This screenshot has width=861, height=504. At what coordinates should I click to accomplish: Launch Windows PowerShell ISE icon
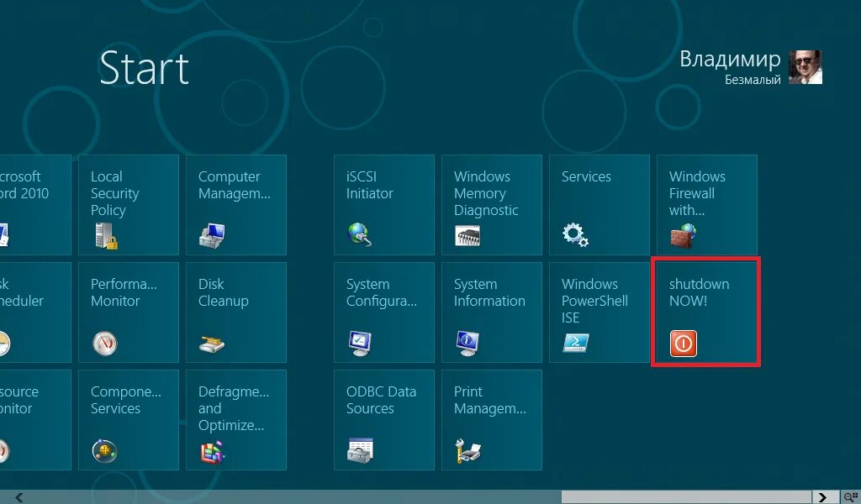coord(575,344)
